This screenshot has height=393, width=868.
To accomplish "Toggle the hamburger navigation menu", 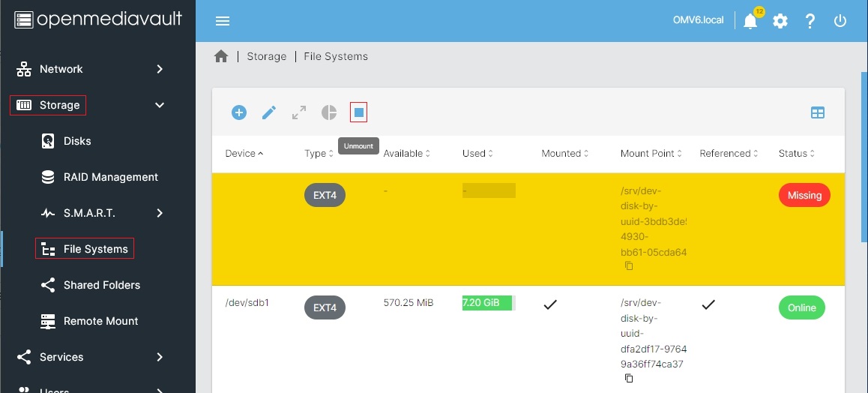I will point(223,21).
